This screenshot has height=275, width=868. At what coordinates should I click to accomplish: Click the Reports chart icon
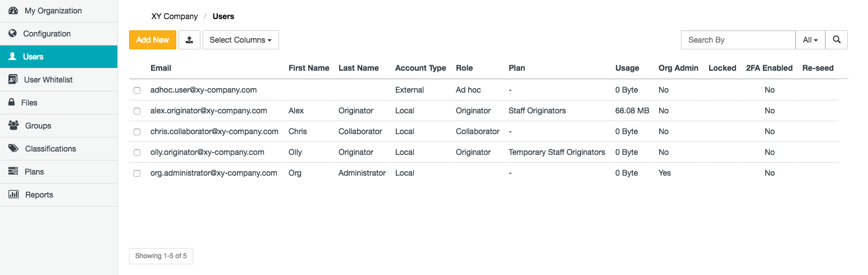13,195
